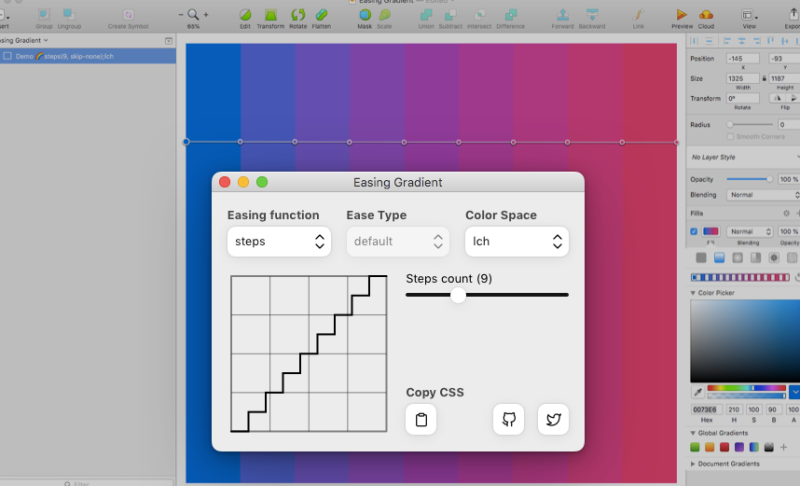Collapse the Color Picker section
This screenshot has height=486, width=800.
(x=693, y=293)
